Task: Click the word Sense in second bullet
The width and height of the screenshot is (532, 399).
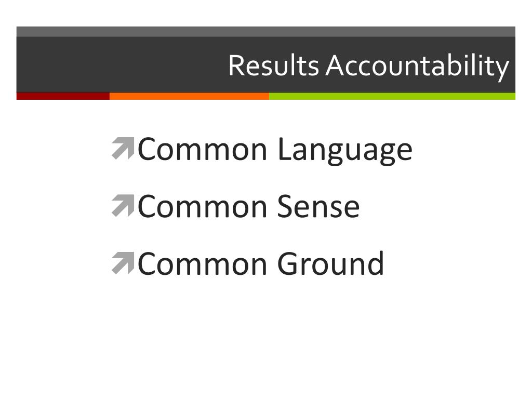Action: tap(318, 207)
